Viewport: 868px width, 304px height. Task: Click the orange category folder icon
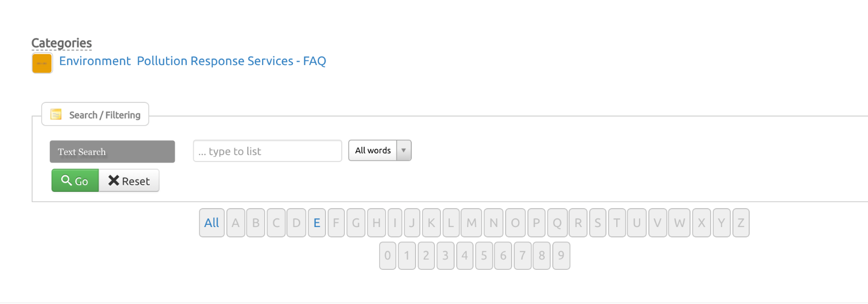tap(42, 63)
